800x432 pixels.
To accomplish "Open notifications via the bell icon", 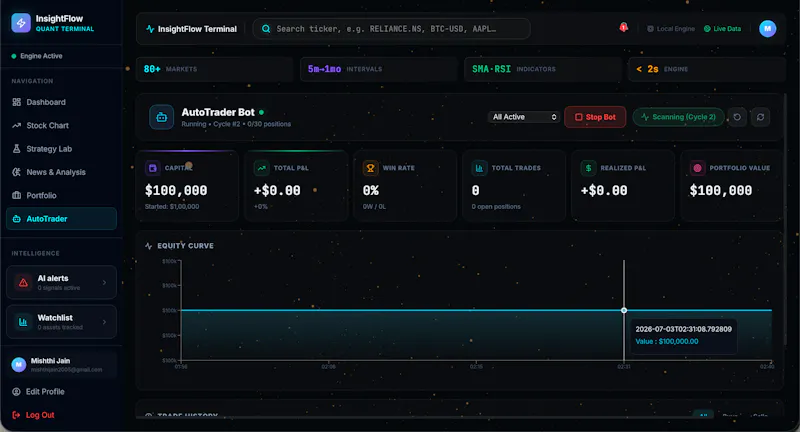I will click(x=623, y=28).
